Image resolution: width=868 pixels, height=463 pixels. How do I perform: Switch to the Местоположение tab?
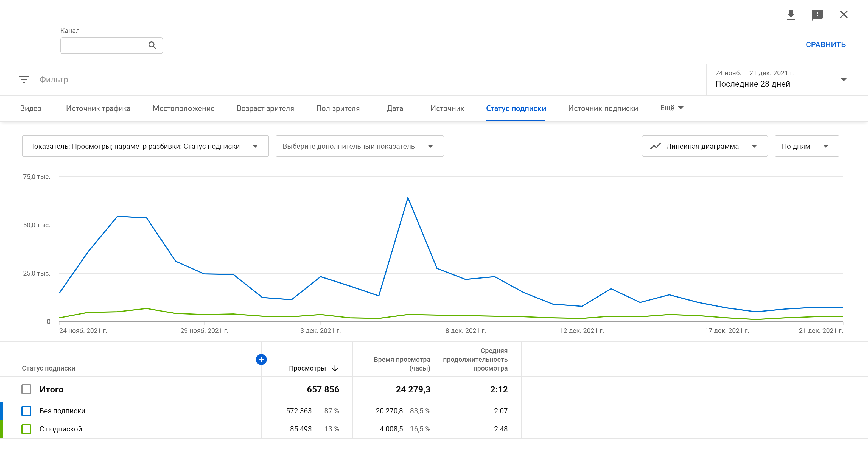(x=183, y=108)
